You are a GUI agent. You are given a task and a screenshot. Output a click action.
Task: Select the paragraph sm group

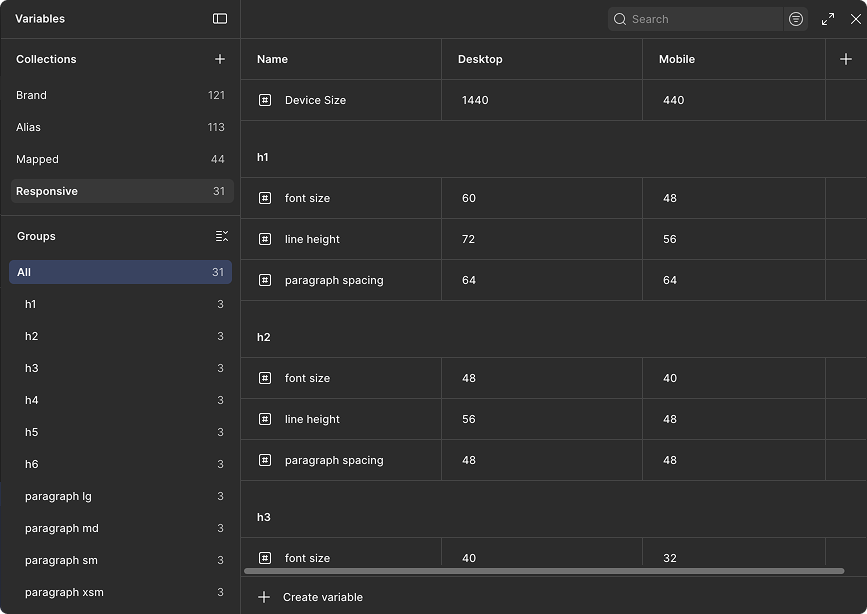121,560
